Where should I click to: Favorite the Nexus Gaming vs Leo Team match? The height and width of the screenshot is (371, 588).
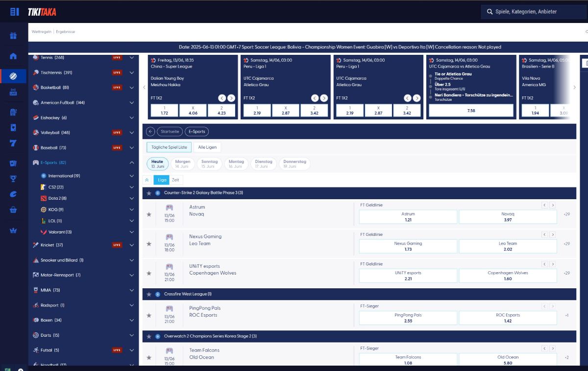point(149,244)
